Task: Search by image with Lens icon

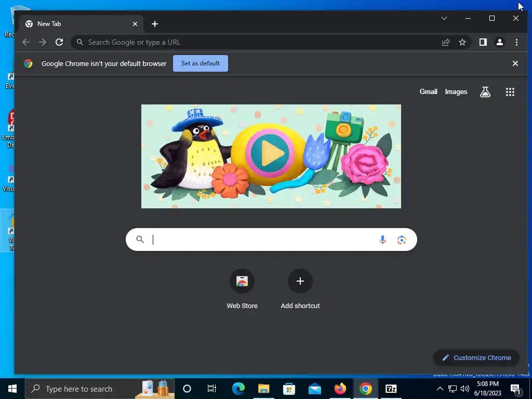Action: (x=402, y=240)
